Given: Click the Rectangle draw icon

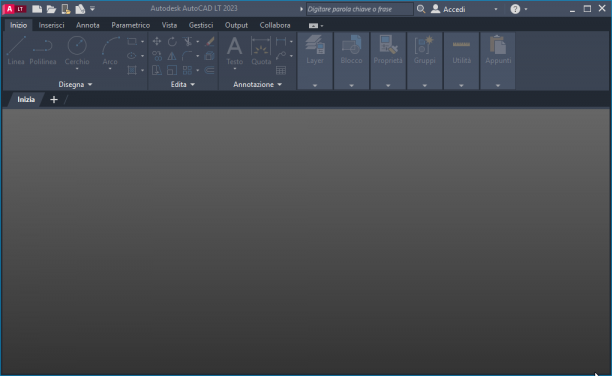Looking at the screenshot, I should click(x=132, y=41).
